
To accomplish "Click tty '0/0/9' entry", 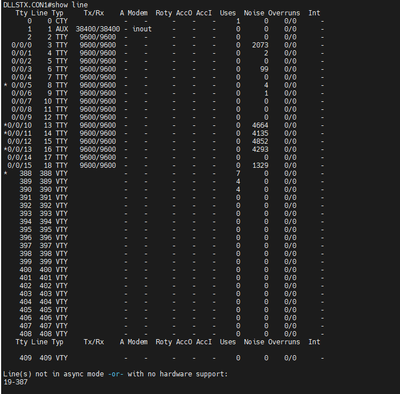I will (x=22, y=117).
